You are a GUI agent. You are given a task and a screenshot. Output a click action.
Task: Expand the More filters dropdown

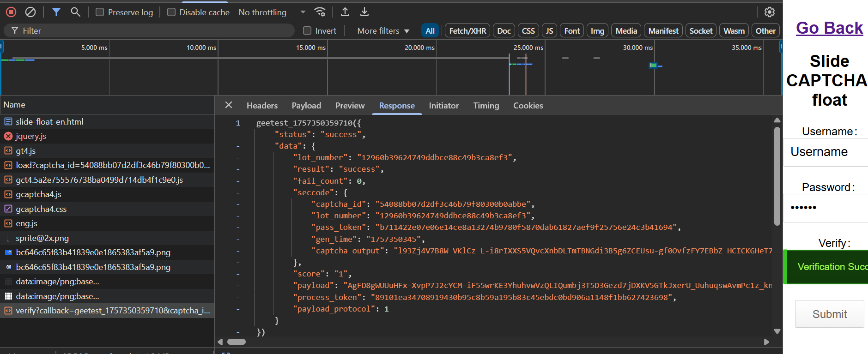point(383,31)
